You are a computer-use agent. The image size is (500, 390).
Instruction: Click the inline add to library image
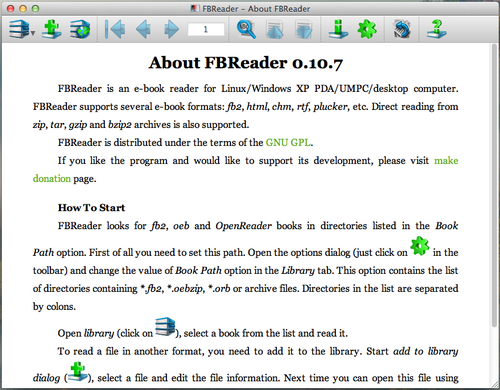(77, 371)
